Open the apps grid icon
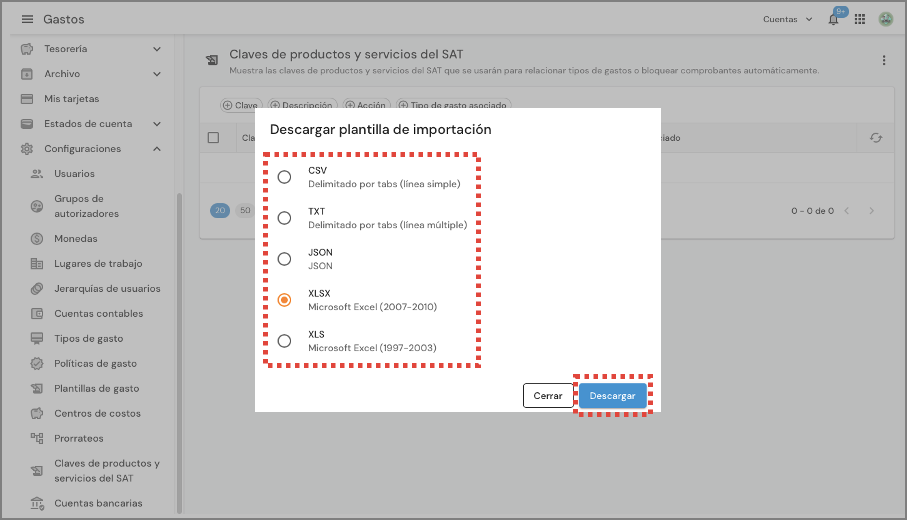 (x=860, y=19)
